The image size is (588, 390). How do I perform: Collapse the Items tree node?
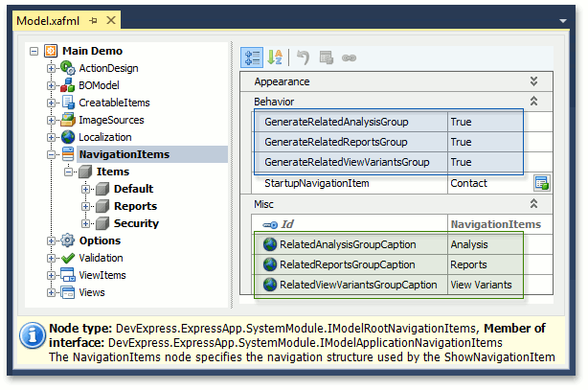[x=68, y=172]
